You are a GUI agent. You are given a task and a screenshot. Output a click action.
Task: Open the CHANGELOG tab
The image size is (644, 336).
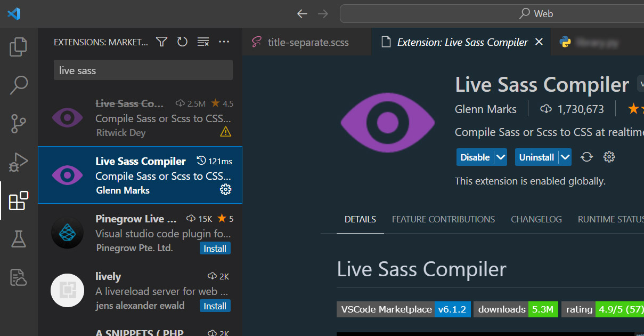click(536, 219)
